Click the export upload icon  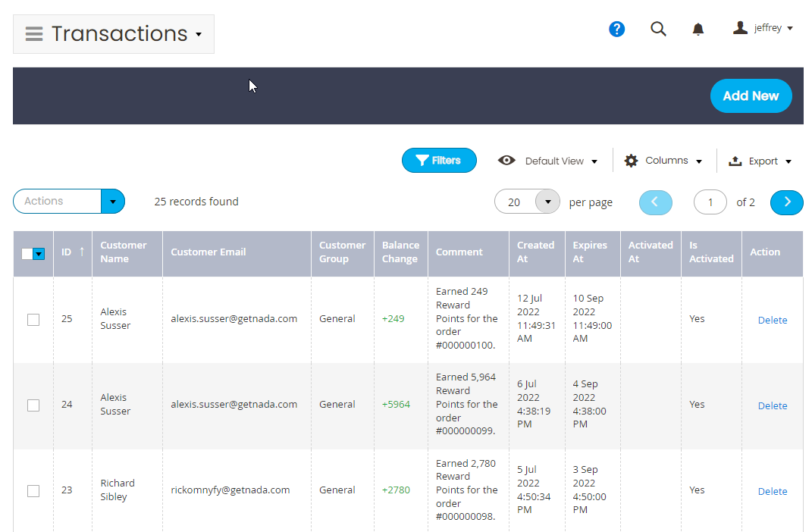(735, 161)
